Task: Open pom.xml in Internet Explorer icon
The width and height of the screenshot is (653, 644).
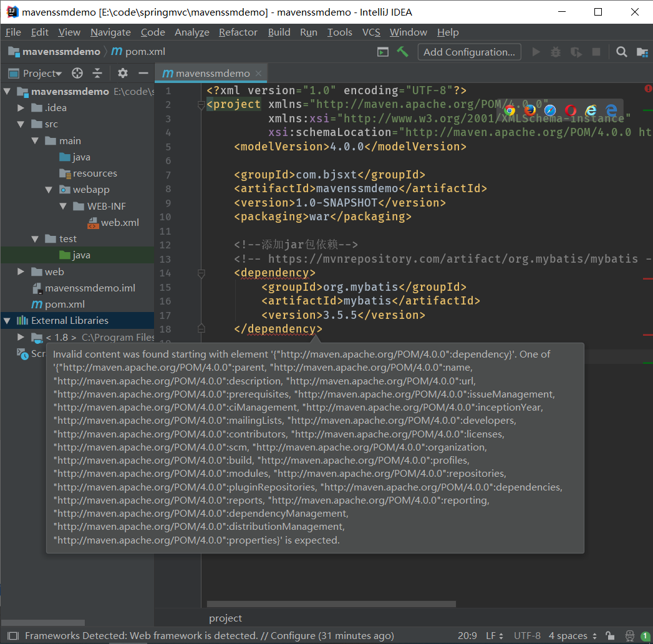Action: coord(591,110)
